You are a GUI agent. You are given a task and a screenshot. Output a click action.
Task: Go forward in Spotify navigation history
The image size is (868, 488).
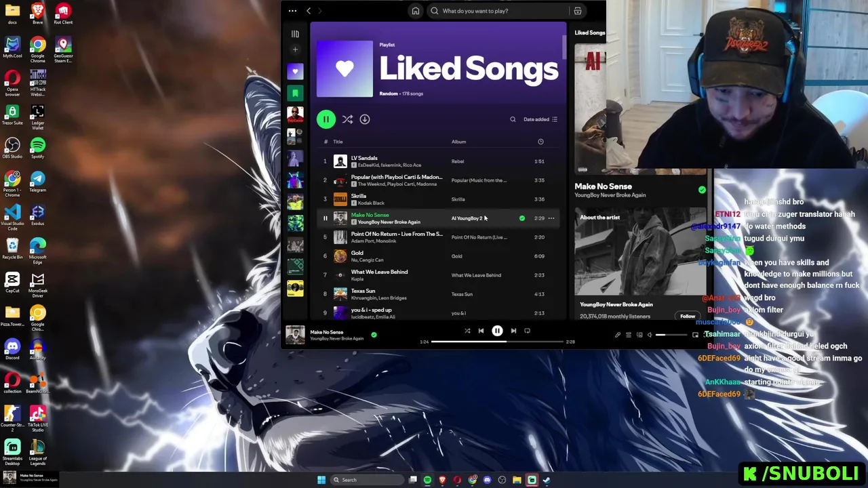pyautogui.click(x=321, y=11)
